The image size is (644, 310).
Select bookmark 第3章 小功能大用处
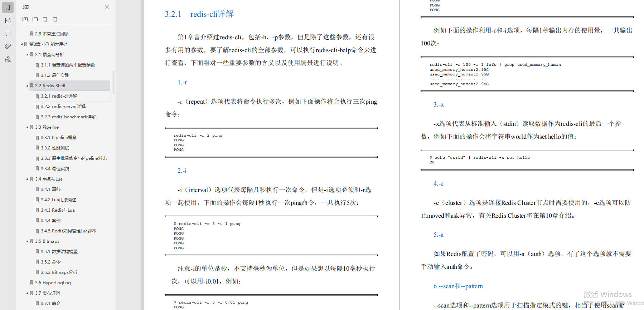click(48, 44)
